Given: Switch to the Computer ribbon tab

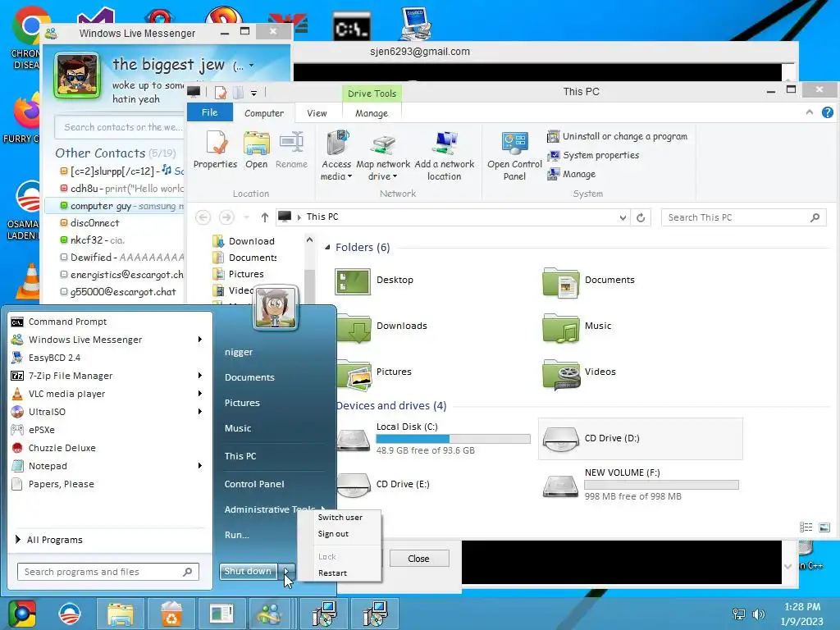Looking at the screenshot, I should tap(264, 113).
